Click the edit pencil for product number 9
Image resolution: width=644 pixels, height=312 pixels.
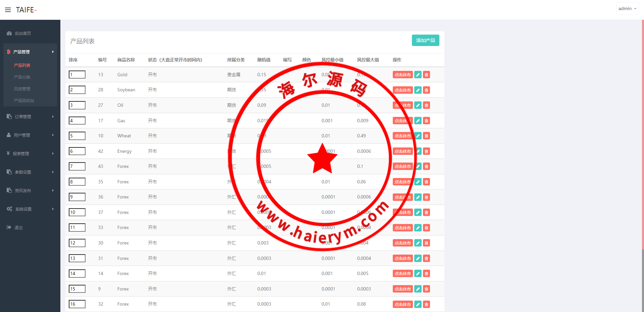click(418, 289)
